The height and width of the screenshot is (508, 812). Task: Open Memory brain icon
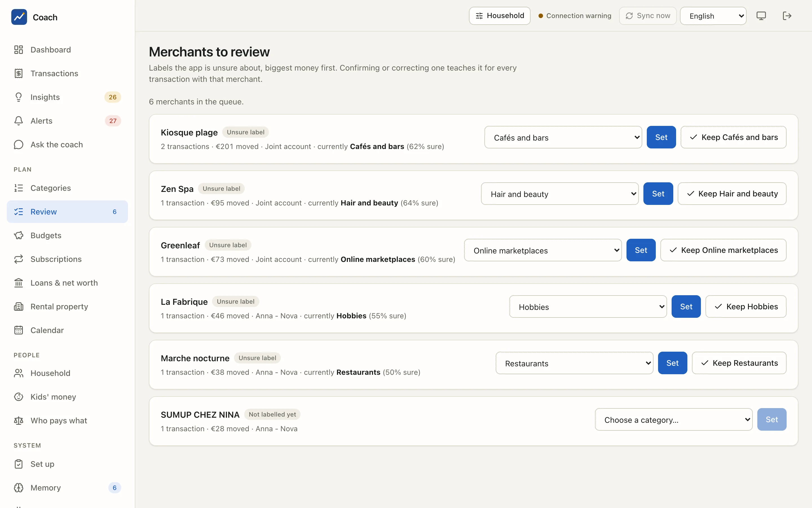(18, 487)
